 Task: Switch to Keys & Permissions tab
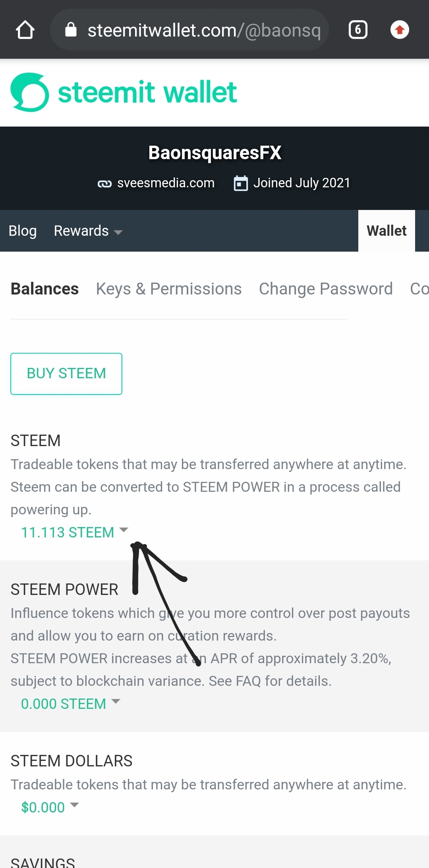[x=169, y=289]
